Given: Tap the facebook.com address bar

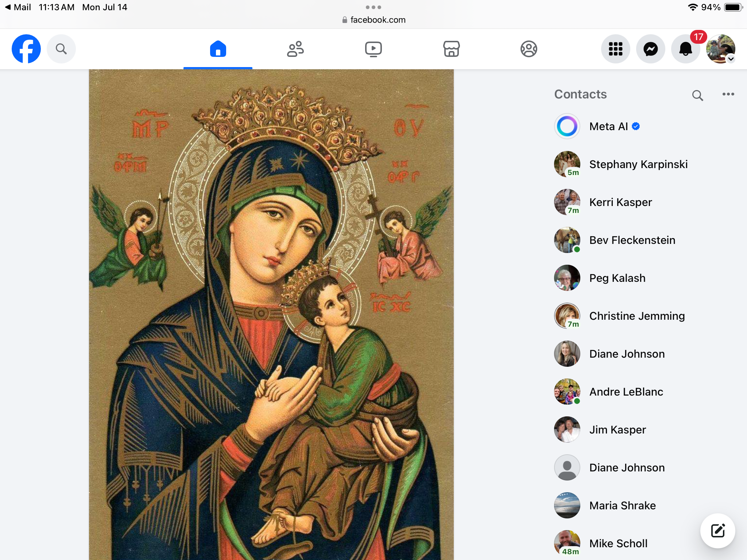Looking at the screenshot, I should (x=373, y=20).
